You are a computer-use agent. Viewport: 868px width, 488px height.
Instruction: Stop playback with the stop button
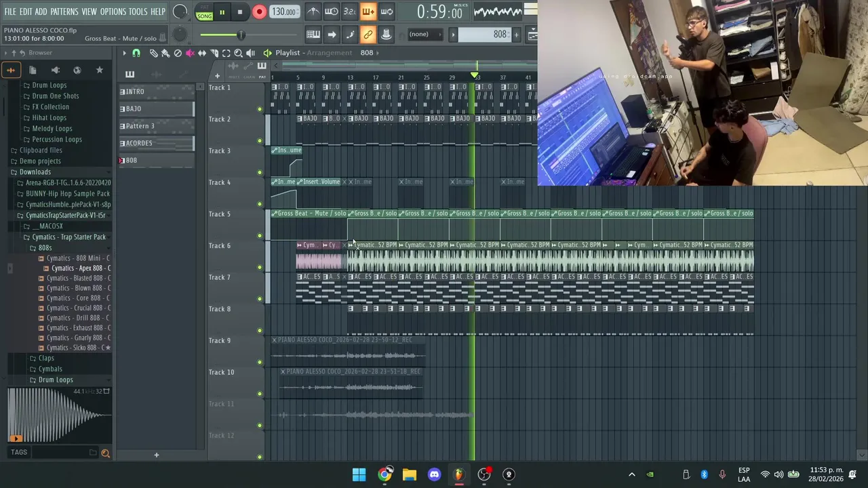click(239, 12)
